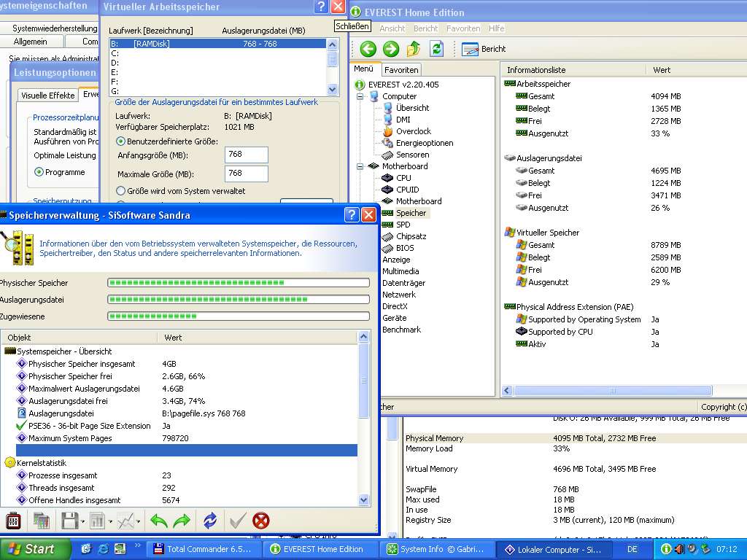This screenshot has height=560, width=747.
Task: Click the red cancel X icon in Sandra
Action: point(260,521)
